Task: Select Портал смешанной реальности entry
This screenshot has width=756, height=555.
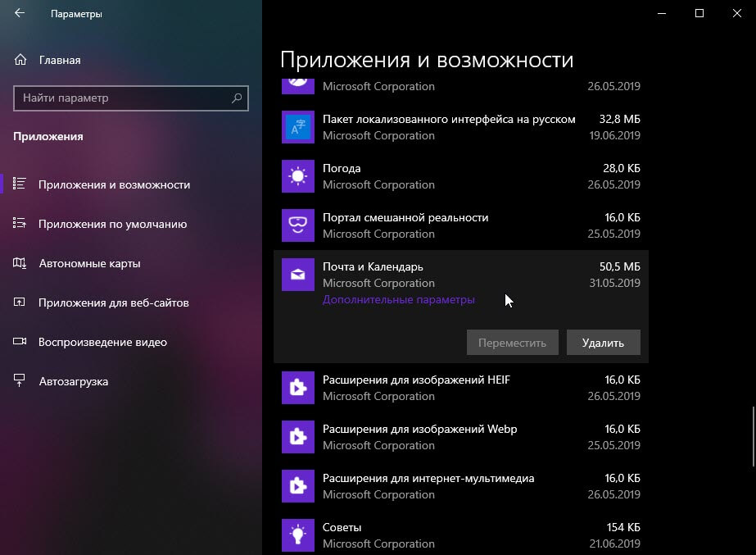Action: pos(405,218)
